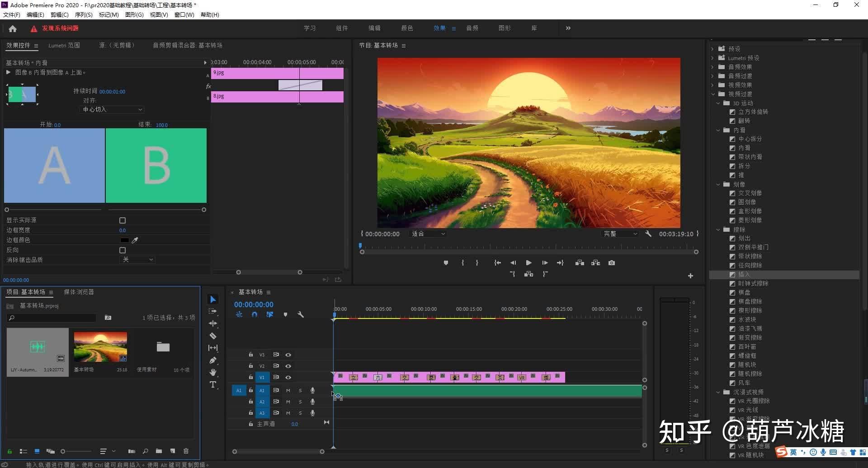Open the button editor plus icon
Image resolution: width=868 pixels, height=468 pixels.
(690, 276)
